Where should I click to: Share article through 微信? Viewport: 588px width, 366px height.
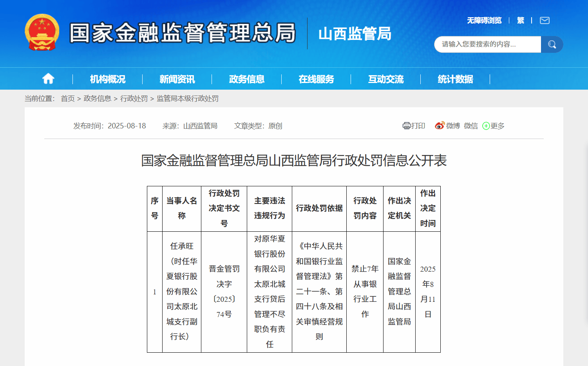[x=471, y=126]
